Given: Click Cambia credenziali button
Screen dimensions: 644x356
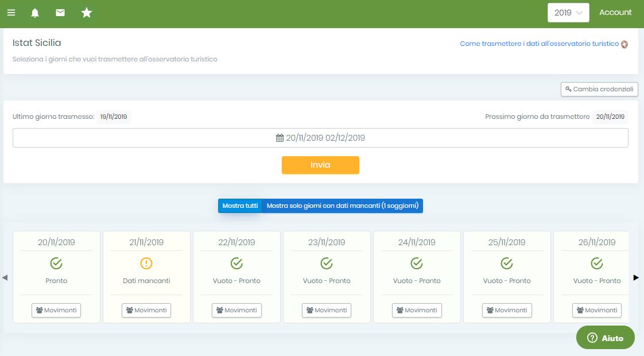Looking at the screenshot, I should coord(599,89).
